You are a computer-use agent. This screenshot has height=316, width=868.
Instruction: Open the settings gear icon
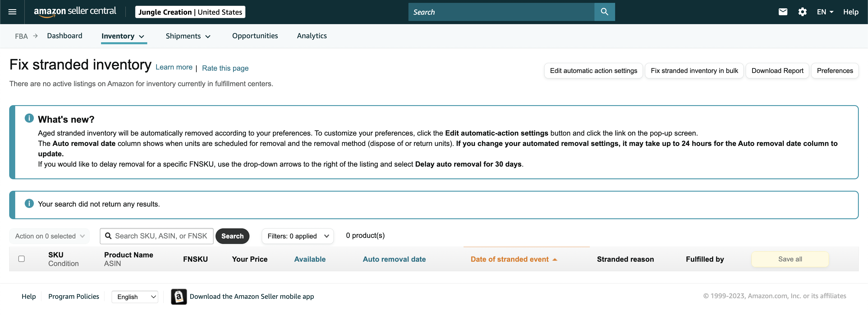(x=802, y=12)
